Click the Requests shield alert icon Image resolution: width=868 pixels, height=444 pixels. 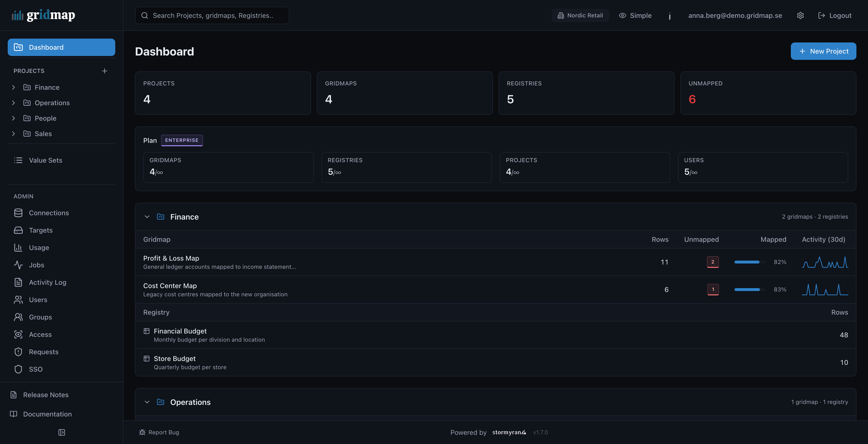click(18, 352)
